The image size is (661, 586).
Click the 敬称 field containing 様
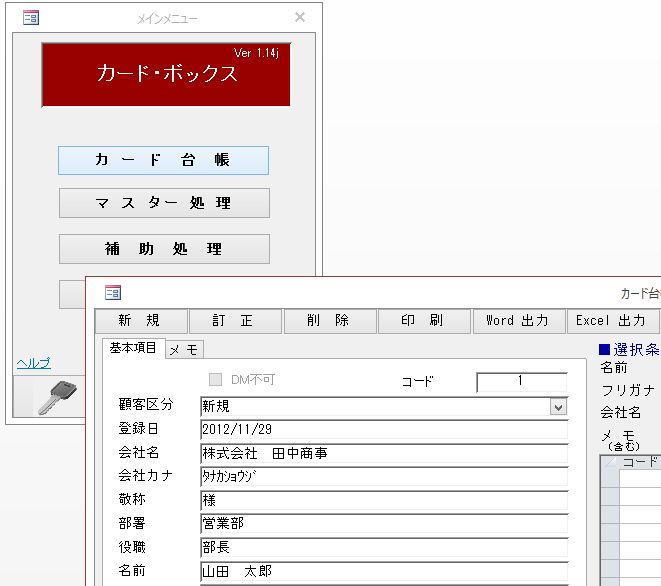[x=384, y=501]
